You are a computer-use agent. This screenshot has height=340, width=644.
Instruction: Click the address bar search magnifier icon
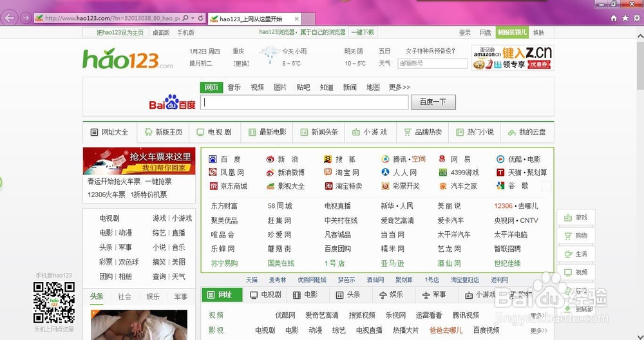[185, 18]
